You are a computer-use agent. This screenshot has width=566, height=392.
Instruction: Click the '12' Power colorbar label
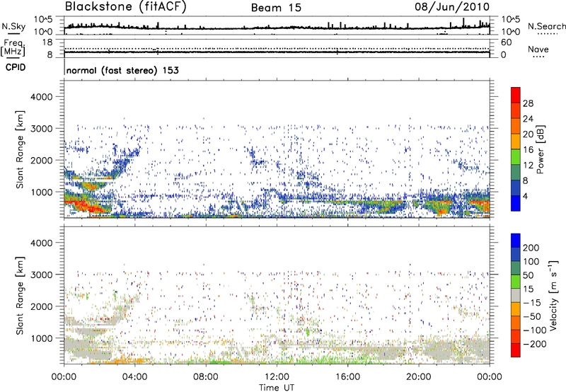(528, 166)
